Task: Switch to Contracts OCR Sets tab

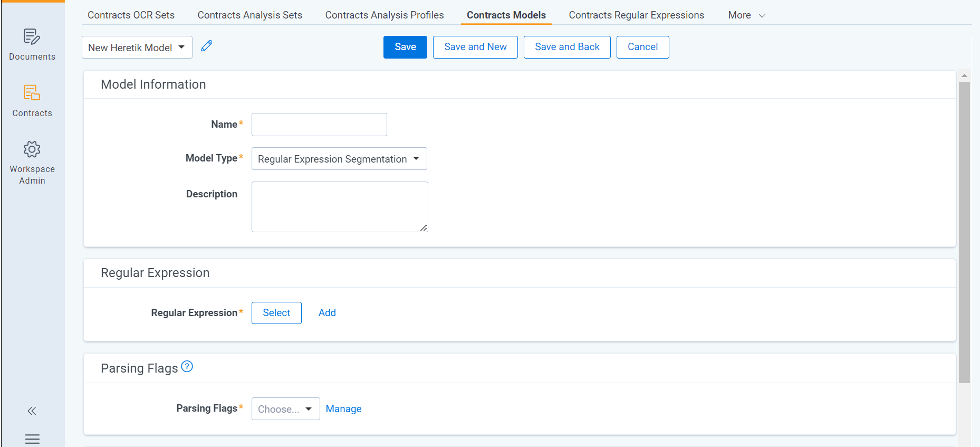Action: coord(131,15)
